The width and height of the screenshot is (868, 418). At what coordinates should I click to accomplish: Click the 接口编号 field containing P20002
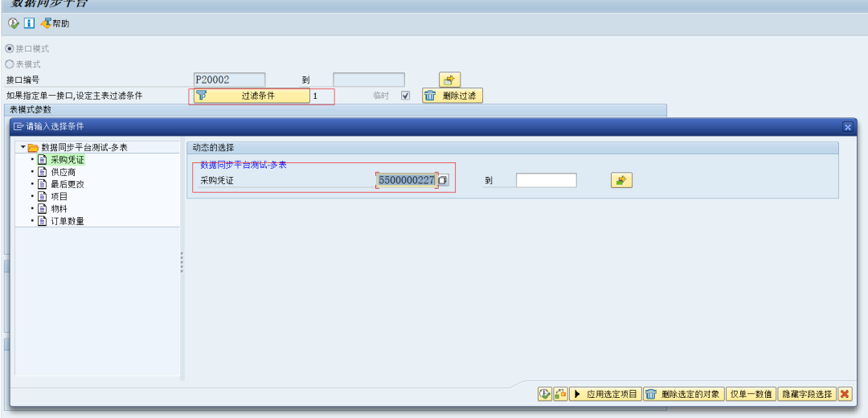tap(230, 80)
